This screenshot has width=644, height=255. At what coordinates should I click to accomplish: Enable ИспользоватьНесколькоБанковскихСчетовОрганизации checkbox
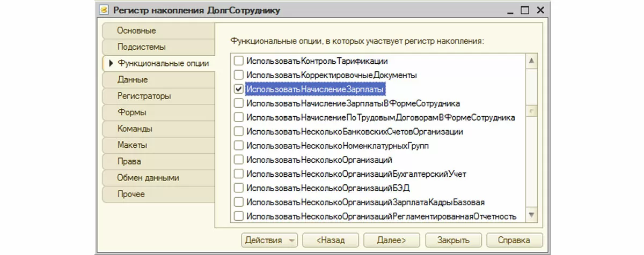pos(239,131)
